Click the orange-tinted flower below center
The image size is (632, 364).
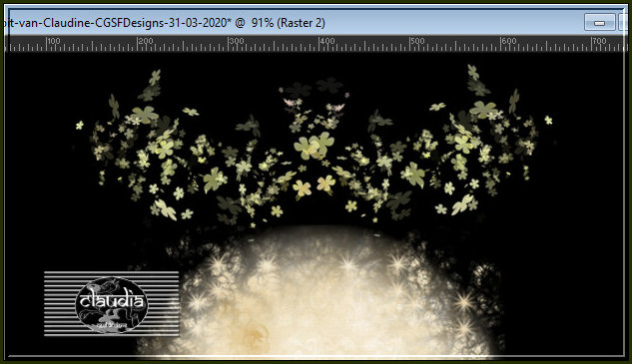point(325,183)
